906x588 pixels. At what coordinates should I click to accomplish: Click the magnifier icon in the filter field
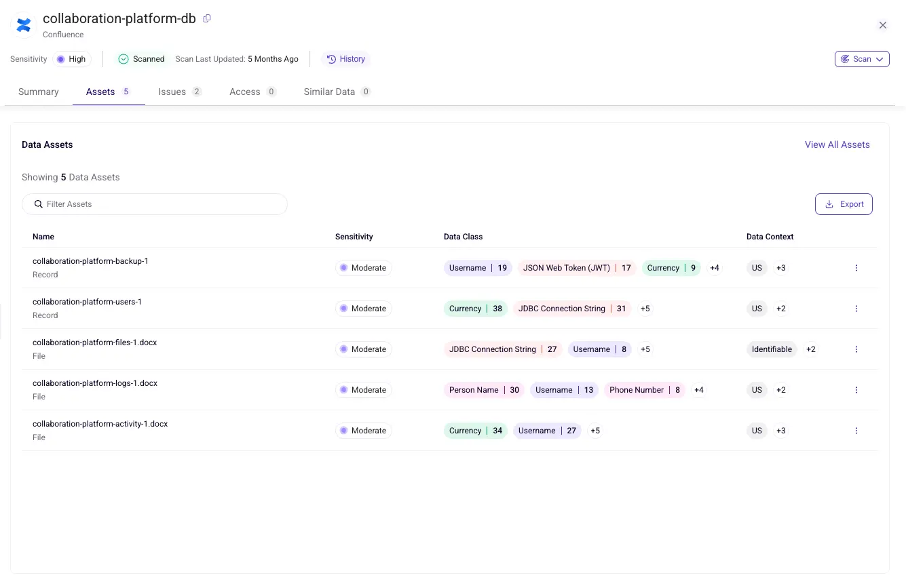pyautogui.click(x=38, y=203)
